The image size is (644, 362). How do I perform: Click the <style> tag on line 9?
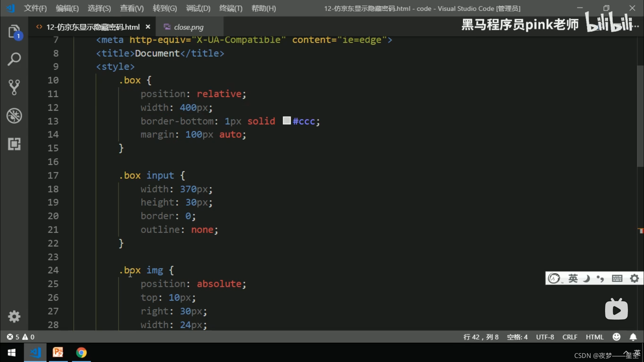point(115,67)
